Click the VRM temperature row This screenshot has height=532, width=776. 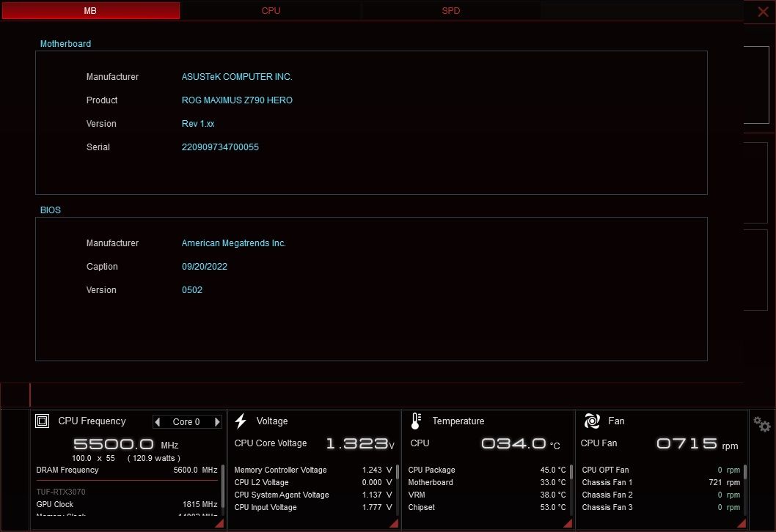tap(486, 495)
